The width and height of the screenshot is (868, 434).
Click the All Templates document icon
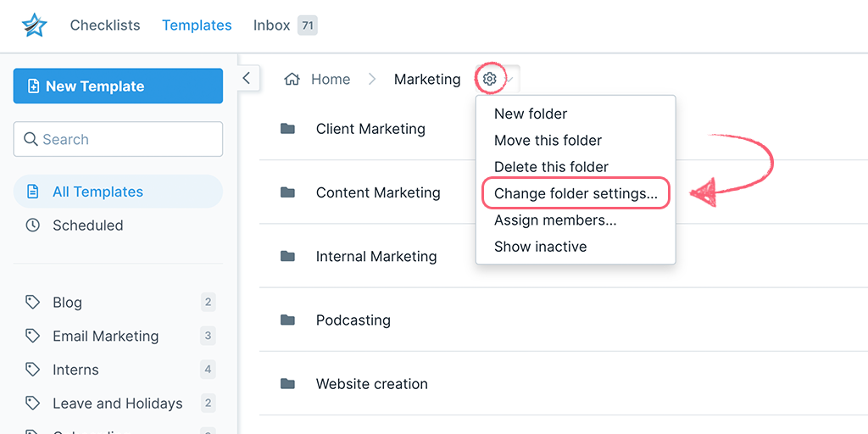tap(33, 192)
